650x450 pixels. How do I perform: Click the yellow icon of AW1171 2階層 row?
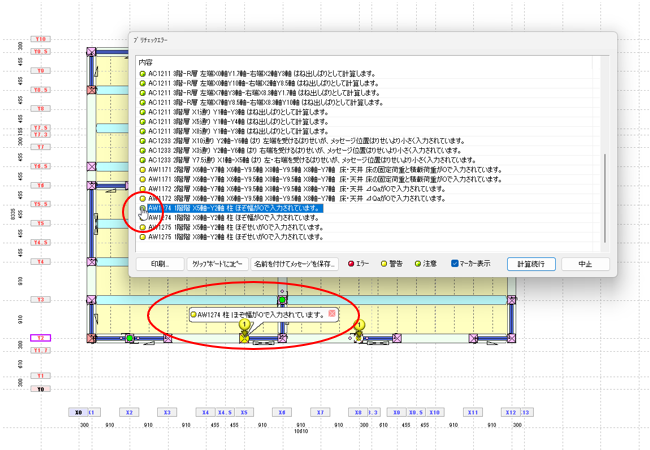pos(143,170)
